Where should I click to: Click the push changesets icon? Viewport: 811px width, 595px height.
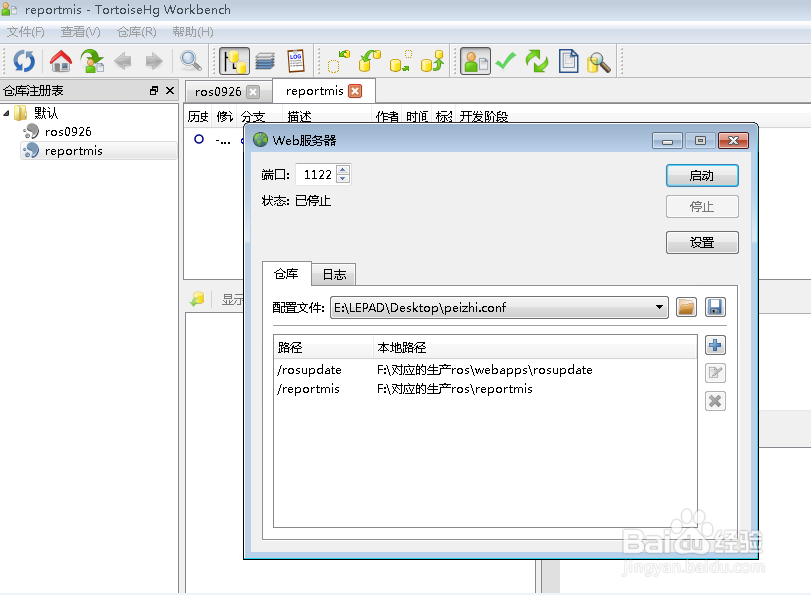pos(432,61)
